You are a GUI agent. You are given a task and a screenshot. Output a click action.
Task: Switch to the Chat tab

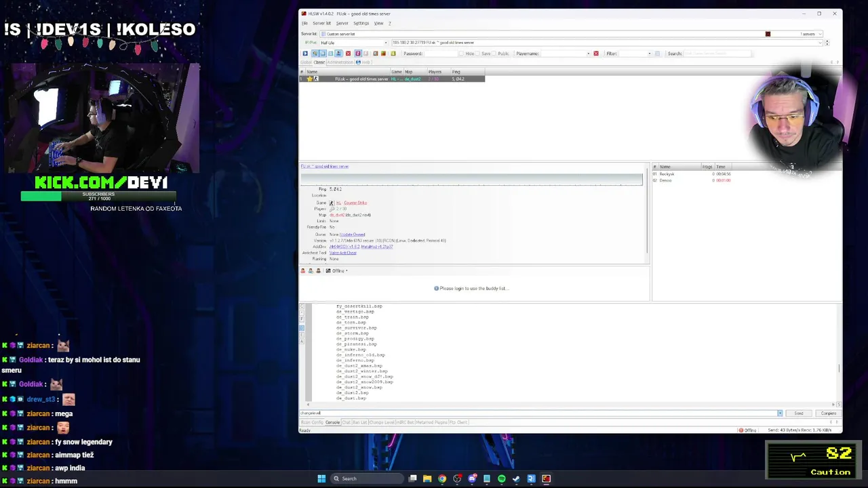tap(347, 422)
